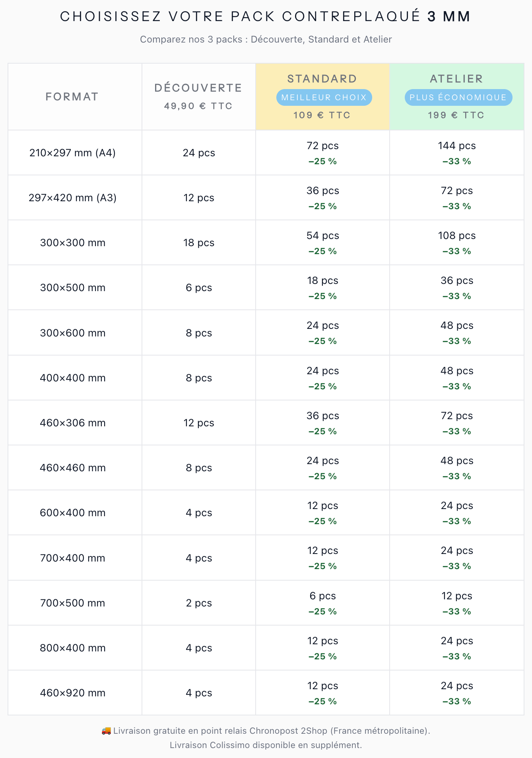
Task: Click the FORMAT column header
Action: (x=72, y=97)
